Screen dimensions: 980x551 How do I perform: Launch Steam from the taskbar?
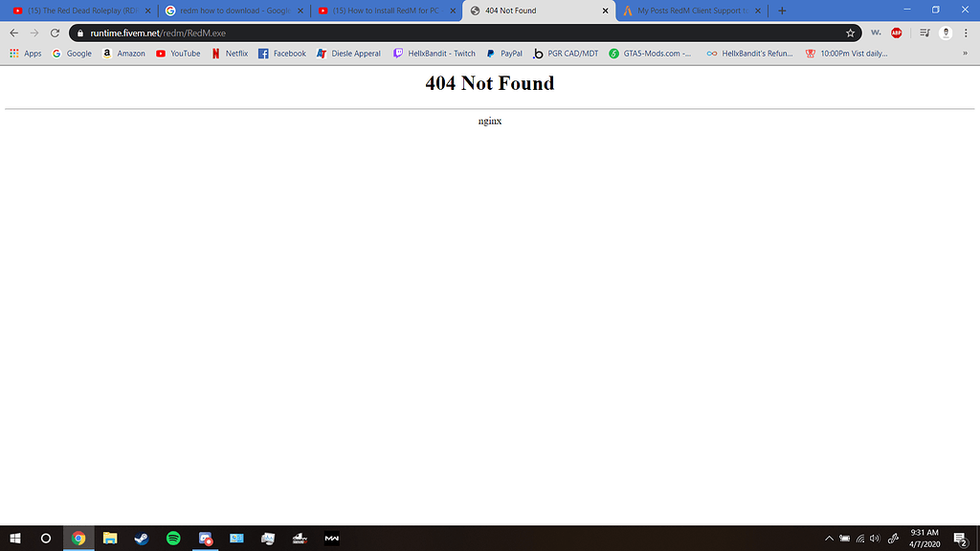coord(141,538)
